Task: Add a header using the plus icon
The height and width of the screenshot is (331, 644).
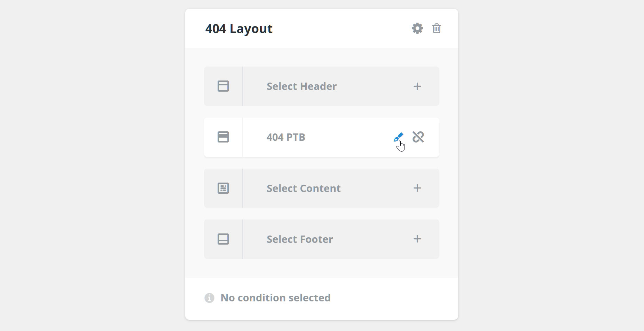Action: tap(417, 86)
